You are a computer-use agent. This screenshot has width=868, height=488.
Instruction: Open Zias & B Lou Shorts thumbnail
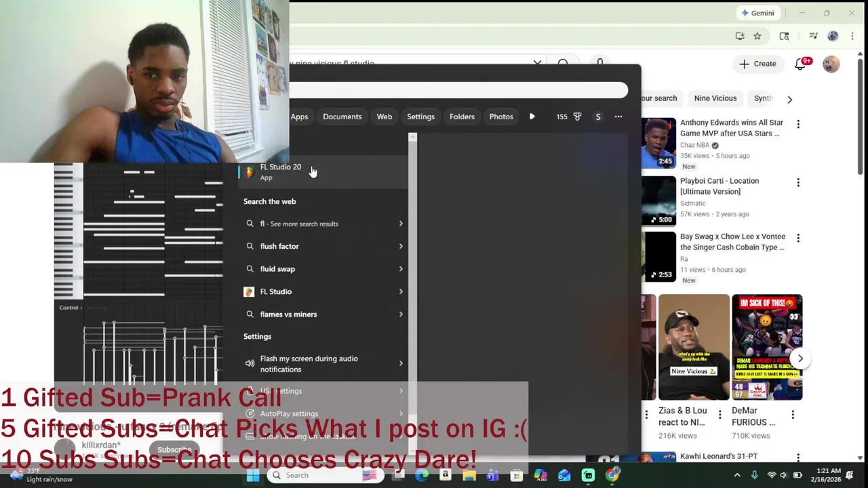coord(694,347)
